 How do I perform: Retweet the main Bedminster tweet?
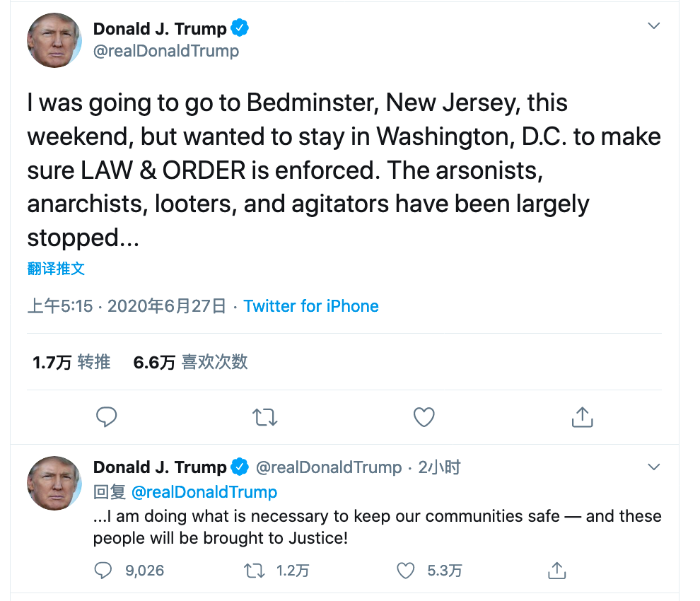(x=265, y=417)
